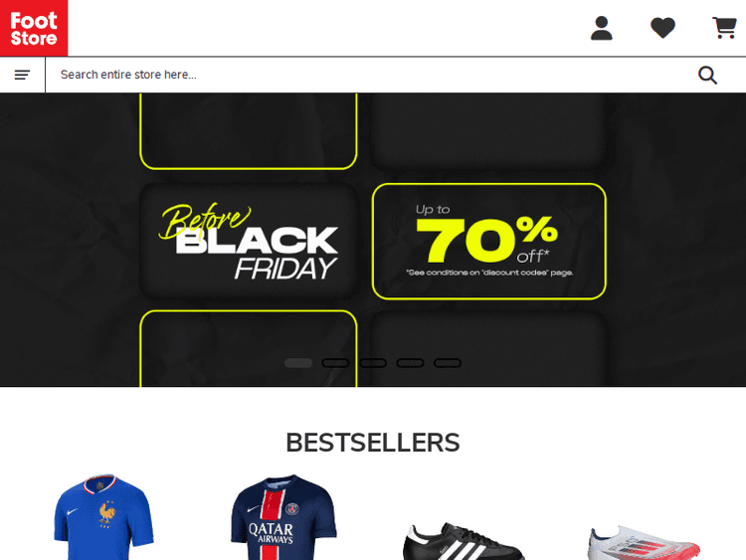Viewport: 746px width, 560px height.
Task: Select the fourth carousel slide indicator
Action: click(410, 363)
